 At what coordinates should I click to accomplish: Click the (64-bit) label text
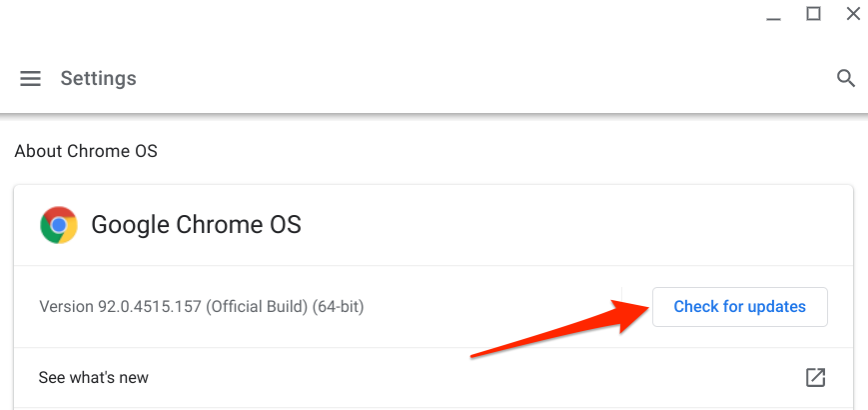(340, 307)
